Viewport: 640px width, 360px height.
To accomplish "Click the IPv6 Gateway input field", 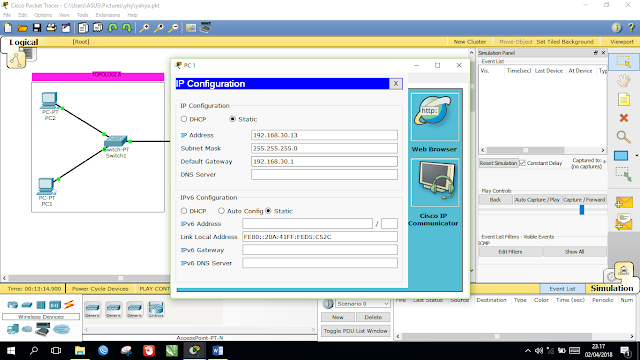I will point(320,250).
